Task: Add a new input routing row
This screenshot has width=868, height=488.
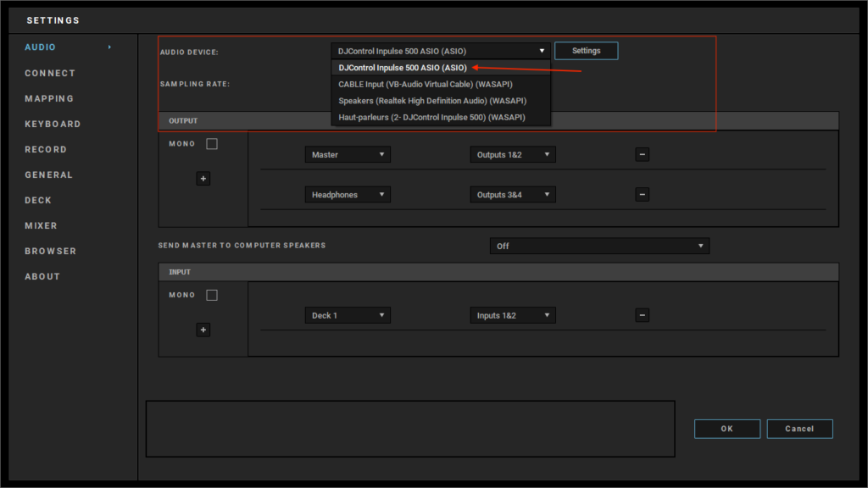Action: coord(203,330)
